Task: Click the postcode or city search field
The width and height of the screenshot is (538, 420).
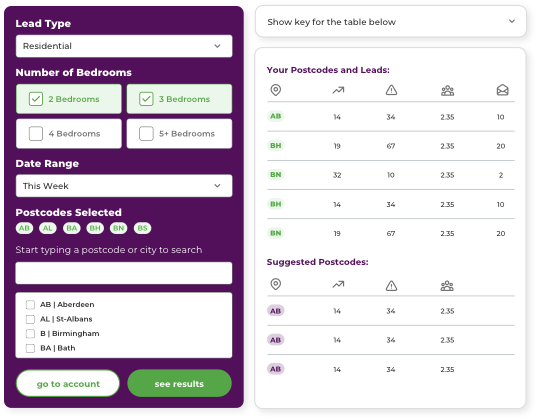Action: [x=124, y=273]
